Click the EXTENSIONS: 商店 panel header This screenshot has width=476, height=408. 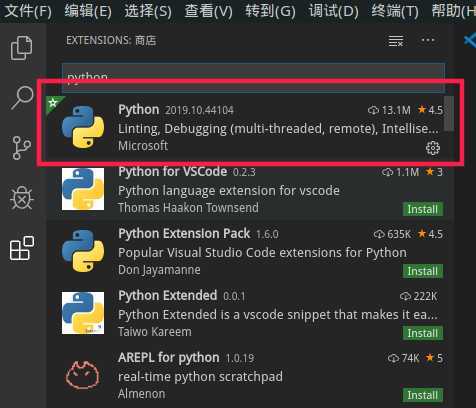coord(111,40)
